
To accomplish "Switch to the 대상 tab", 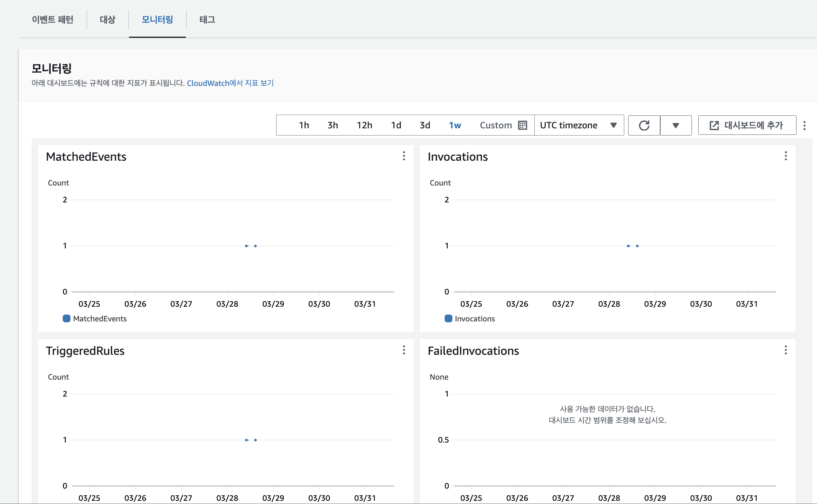I will tap(108, 19).
